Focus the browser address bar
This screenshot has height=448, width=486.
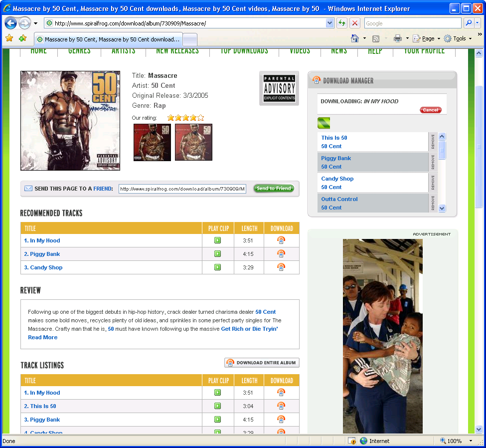(185, 23)
